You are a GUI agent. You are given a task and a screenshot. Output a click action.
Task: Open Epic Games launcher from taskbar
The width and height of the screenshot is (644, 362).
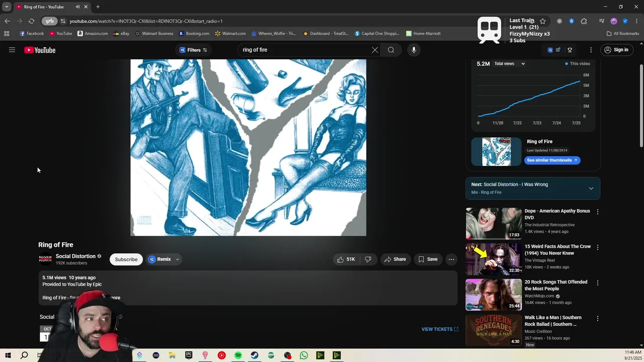pyautogui.click(x=189, y=355)
